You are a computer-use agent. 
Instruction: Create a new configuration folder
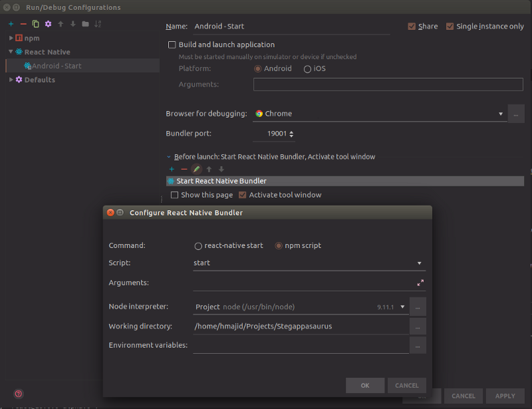[x=86, y=24]
